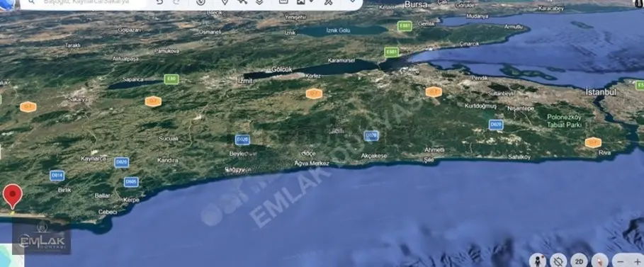Click the İzmit label on map
644x267 pixels.
245,81
